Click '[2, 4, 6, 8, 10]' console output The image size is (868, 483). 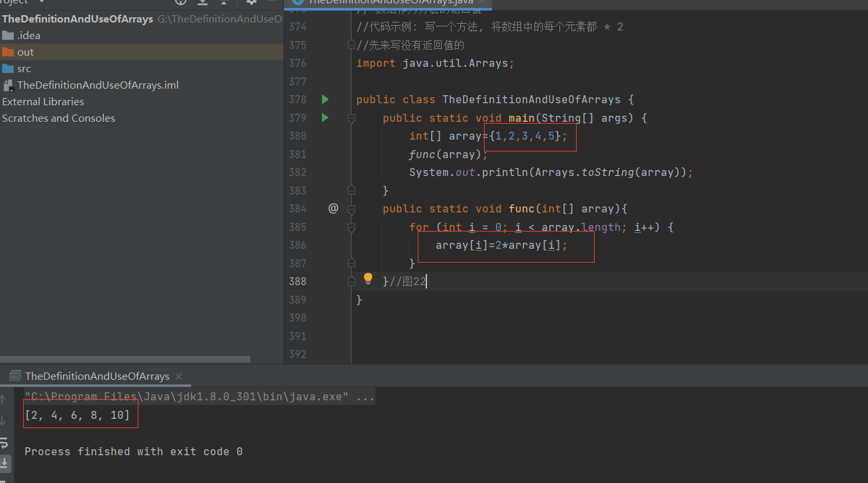77,415
